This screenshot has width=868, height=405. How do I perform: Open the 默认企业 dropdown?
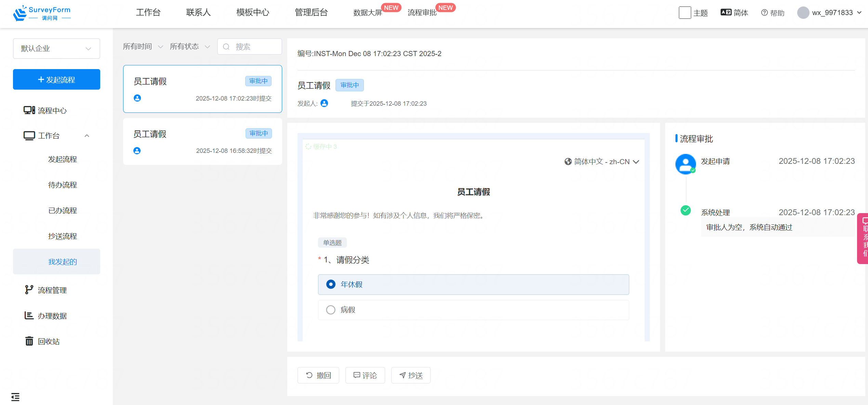click(x=56, y=49)
